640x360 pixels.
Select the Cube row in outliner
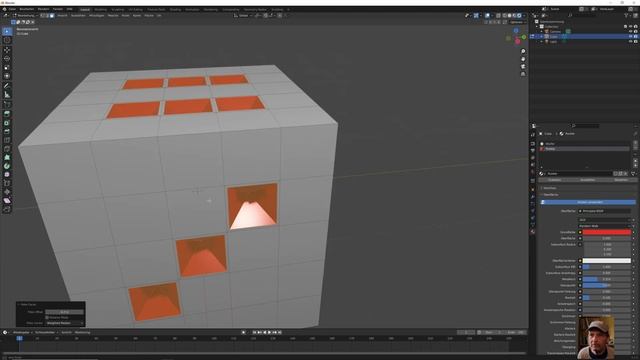pos(584,36)
